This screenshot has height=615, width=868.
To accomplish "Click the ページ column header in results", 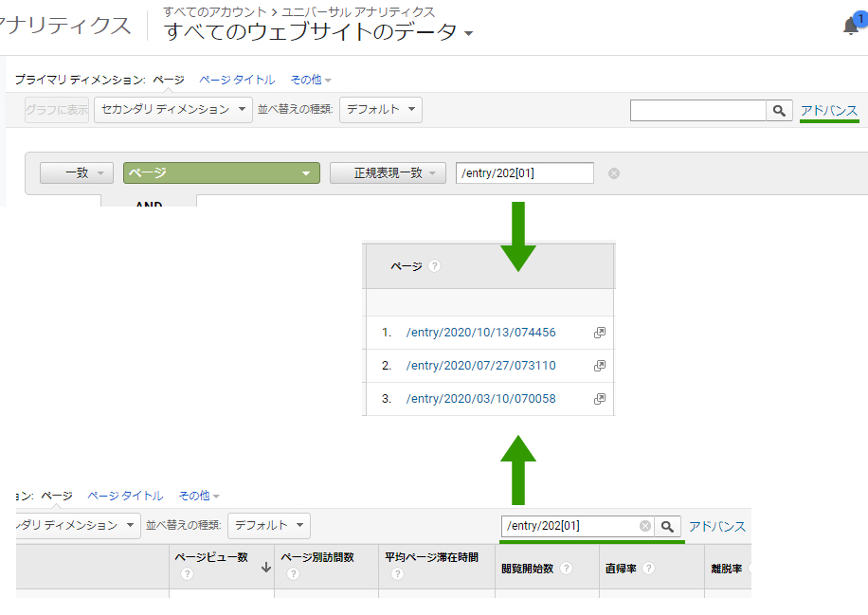I will coord(407,266).
